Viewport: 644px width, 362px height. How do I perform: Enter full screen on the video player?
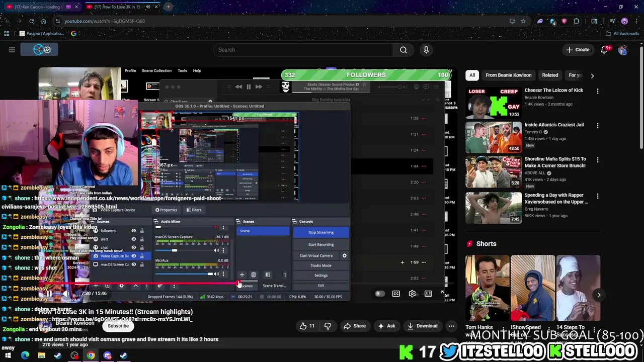point(443,294)
